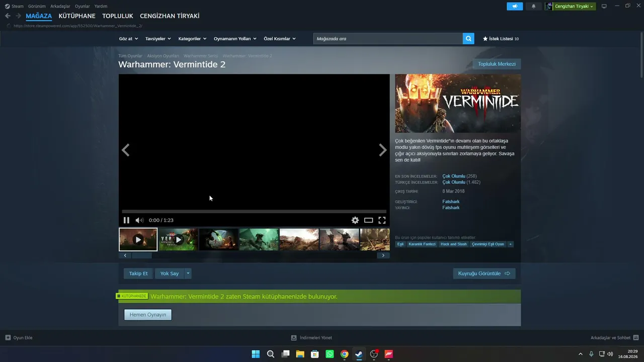Click the Hack and Slash tag
This screenshot has width=644, height=362.
(x=454, y=244)
